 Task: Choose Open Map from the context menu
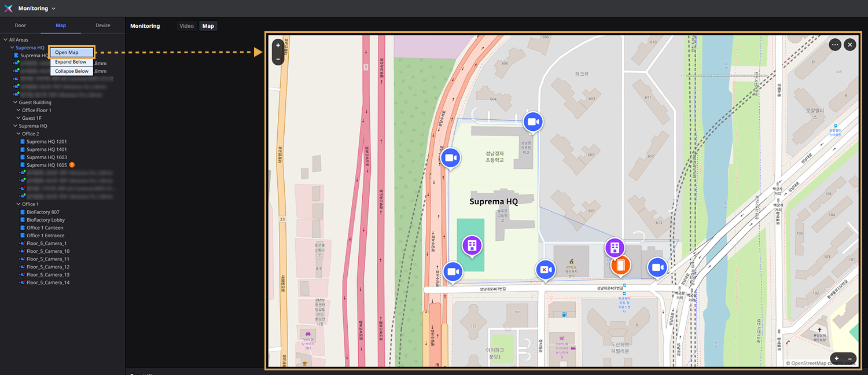(71, 53)
